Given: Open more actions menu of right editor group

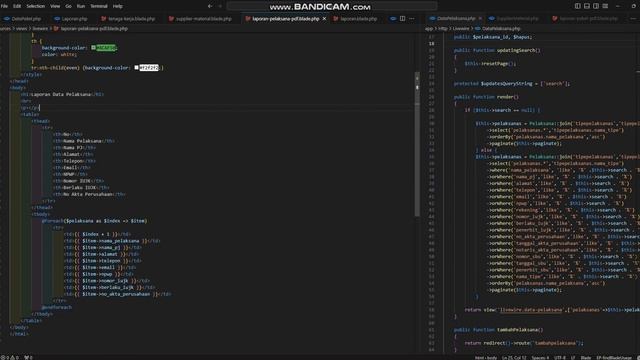Looking at the screenshot, I should [x=633, y=19].
